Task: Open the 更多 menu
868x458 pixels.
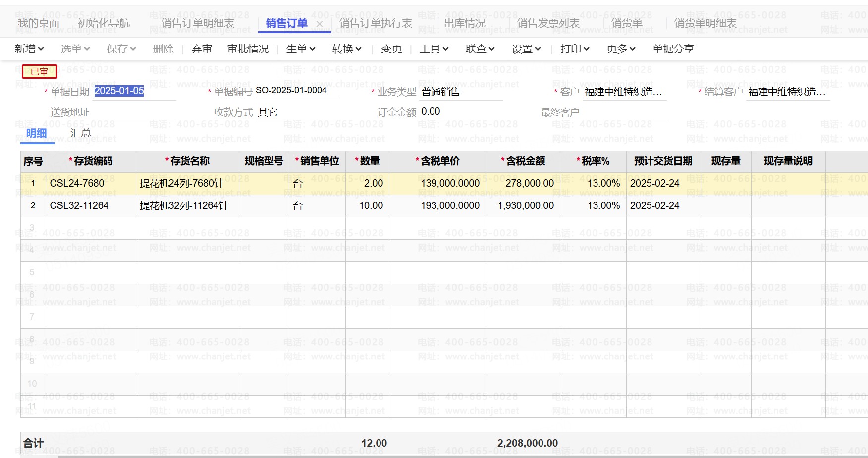Action: click(621, 49)
